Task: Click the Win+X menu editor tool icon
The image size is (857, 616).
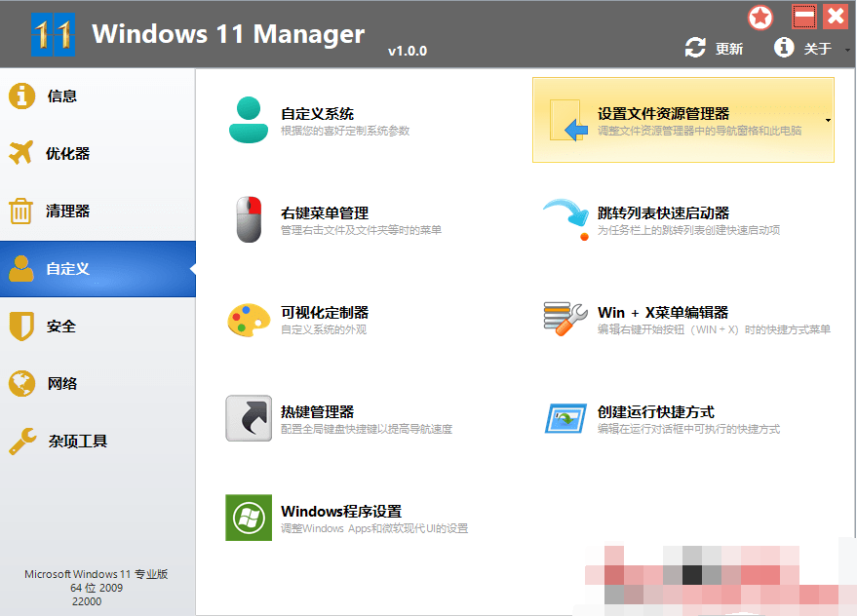Action: tap(565, 319)
